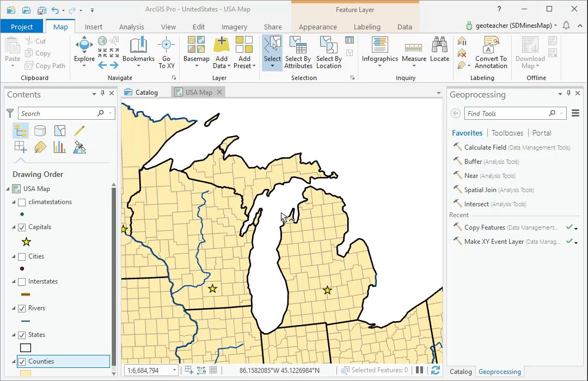Switch to List By Data Source view
588x381 pixels.
40,131
